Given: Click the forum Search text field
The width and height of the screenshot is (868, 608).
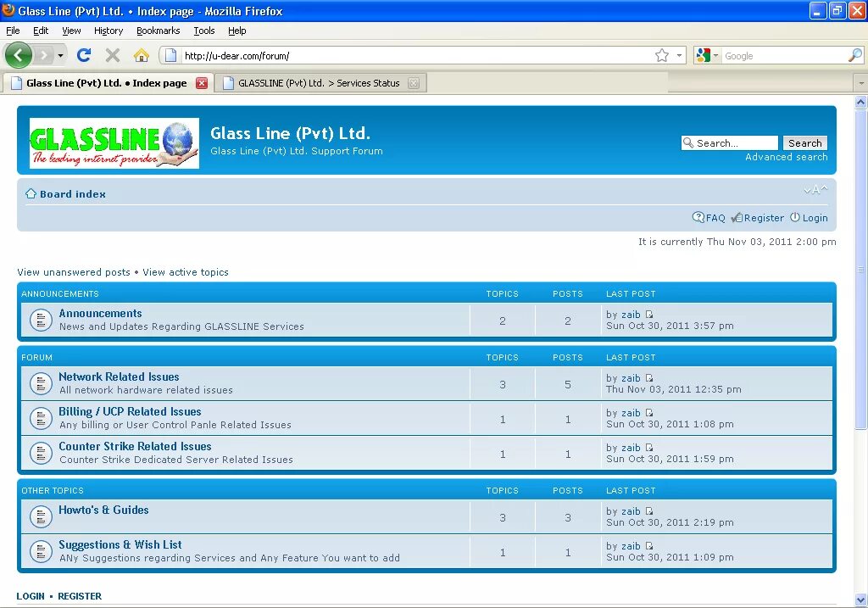Looking at the screenshot, I should click(730, 142).
